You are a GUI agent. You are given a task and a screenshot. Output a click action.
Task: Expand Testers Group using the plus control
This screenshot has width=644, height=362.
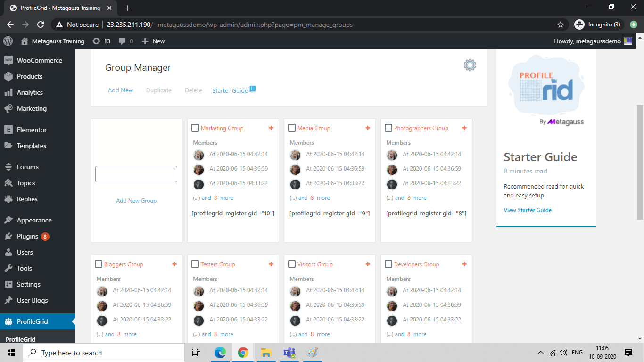pos(271,264)
